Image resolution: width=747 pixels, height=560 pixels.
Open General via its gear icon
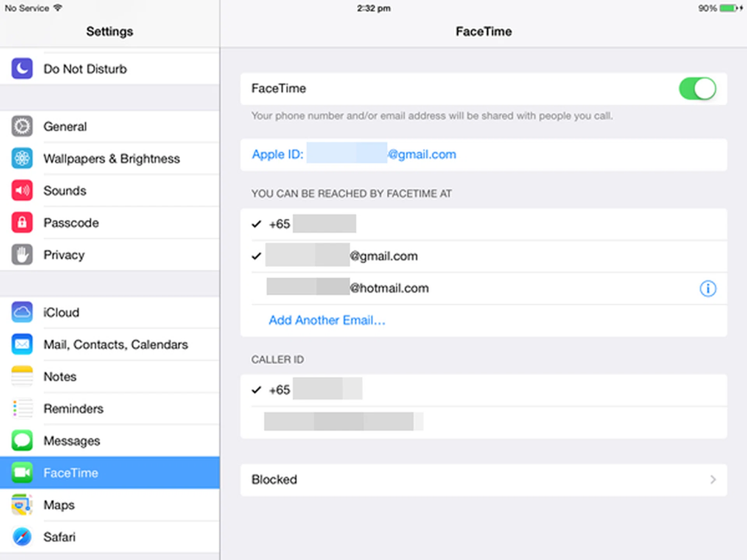click(22, 126)
